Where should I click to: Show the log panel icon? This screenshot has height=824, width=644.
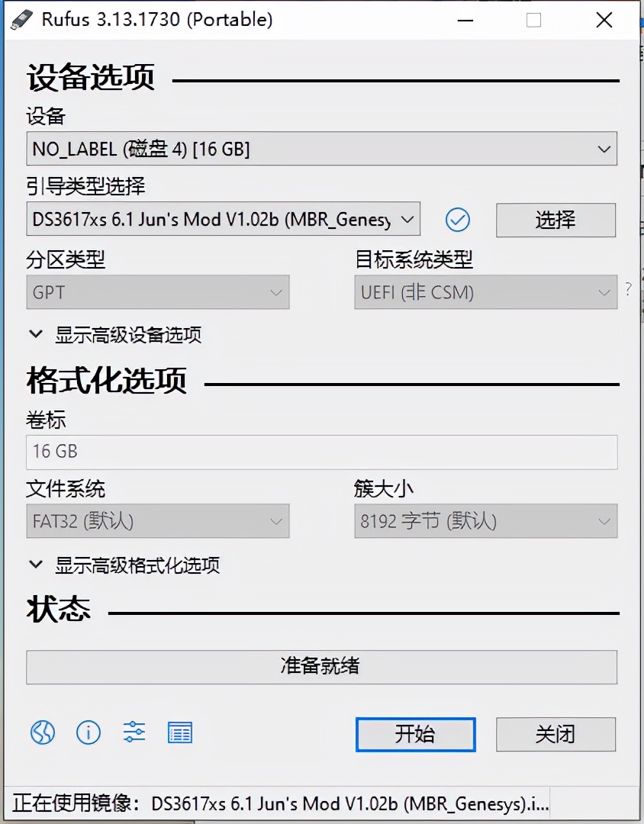[179, 732]
